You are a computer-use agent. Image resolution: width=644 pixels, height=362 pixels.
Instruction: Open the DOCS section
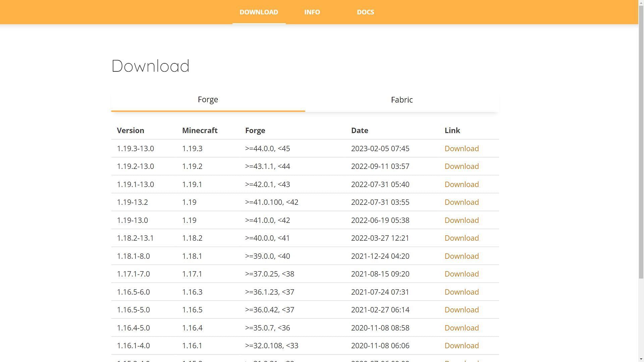pyautogui.click(x=365, y=12)
